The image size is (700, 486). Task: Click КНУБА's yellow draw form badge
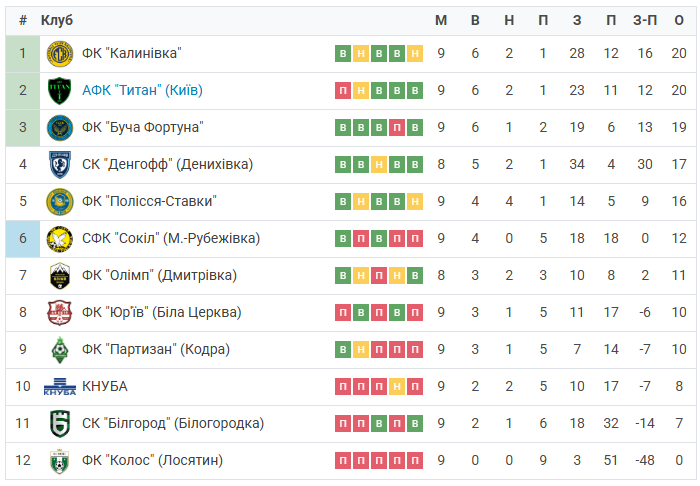tap(397, 386)
